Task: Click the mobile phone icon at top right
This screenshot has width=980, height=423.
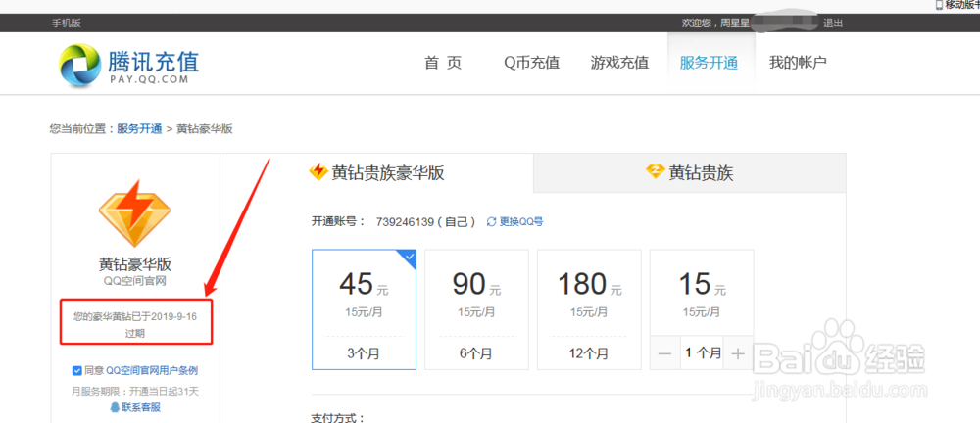Action: pyautogui.click(x=939, y=4)
